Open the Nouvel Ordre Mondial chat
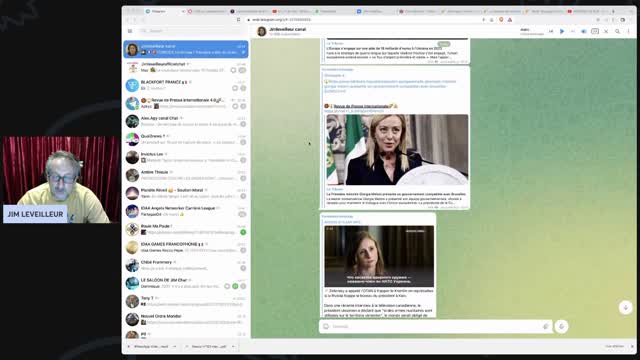640x360 pixels. (x=186, y=319)
